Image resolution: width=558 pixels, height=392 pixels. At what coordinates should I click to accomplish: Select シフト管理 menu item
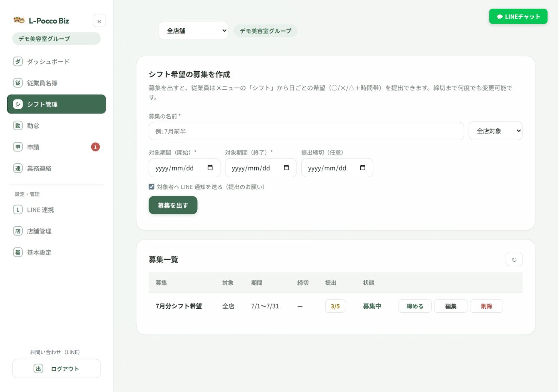click(56, 104)
